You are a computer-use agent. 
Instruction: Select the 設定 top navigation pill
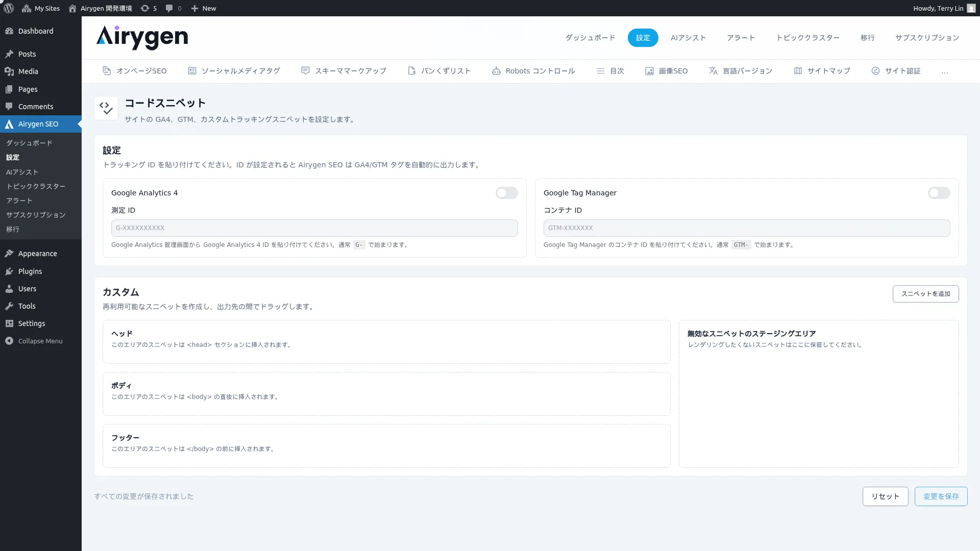pyautogui.click(x=643, y=38)
